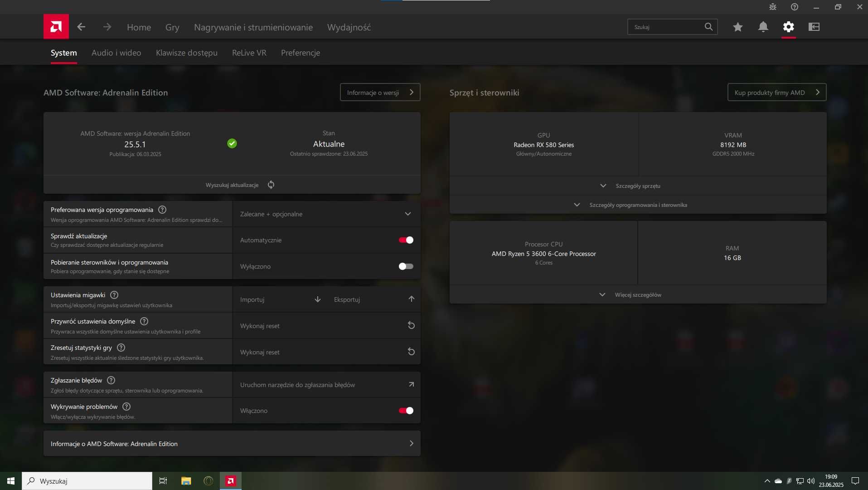868x490 pixels.
Task: Click the import down-arrow icon
Action: tap(318, 299)
